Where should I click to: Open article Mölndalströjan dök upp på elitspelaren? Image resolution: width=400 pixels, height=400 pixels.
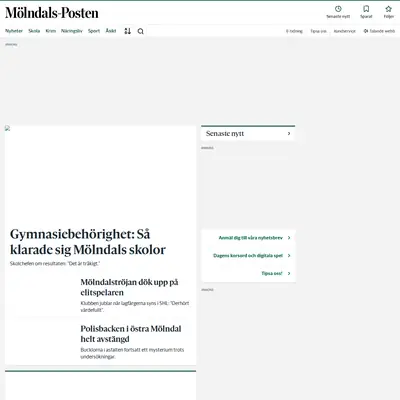129,287
